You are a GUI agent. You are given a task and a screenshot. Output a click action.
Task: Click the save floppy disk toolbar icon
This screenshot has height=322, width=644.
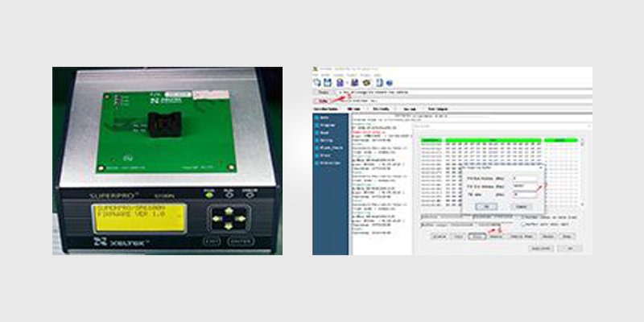[328, 83]
